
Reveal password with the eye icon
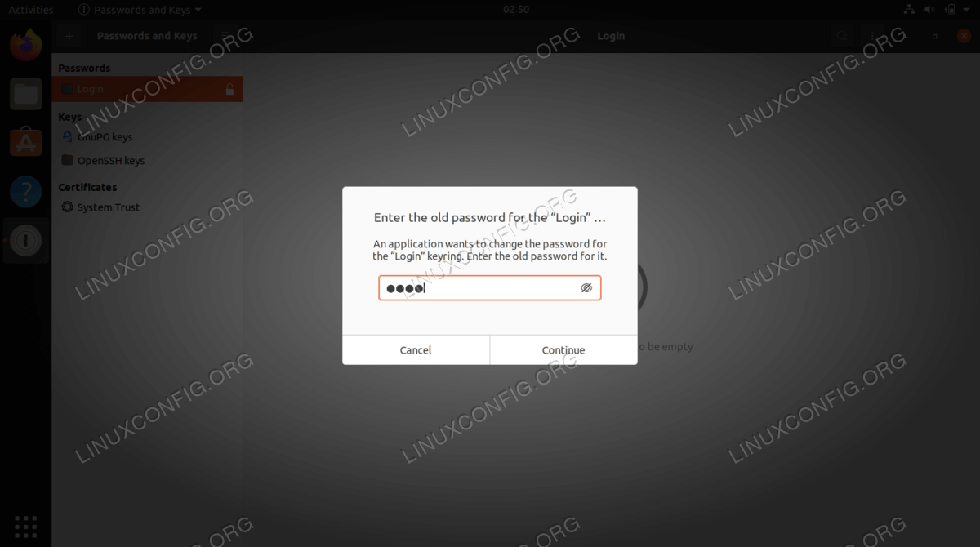(x=586, y=288)
